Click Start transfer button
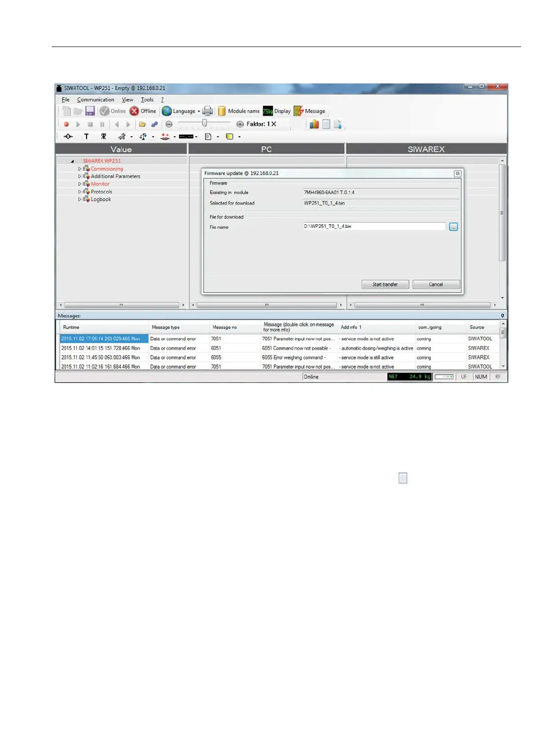The height and width of the screenshot is (746, 560). point(385,284)
